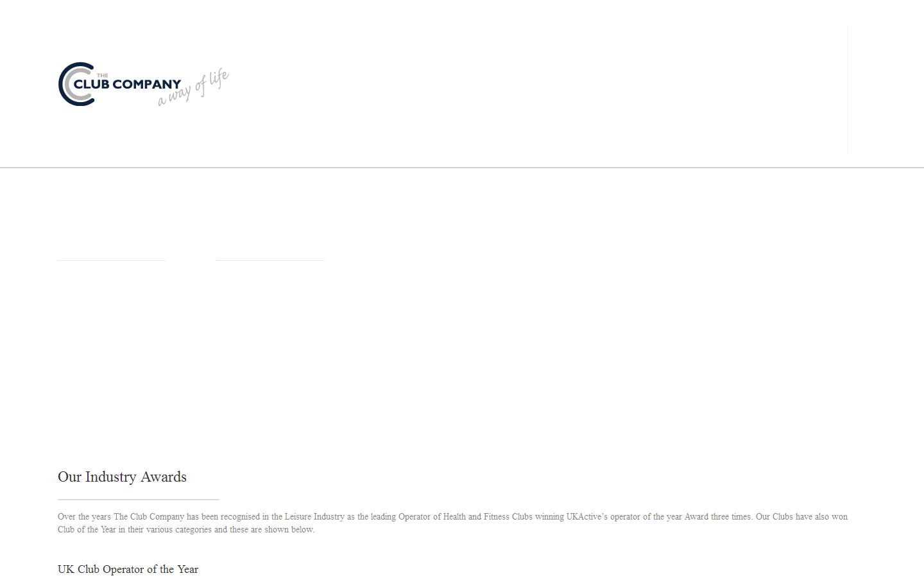Click the Club Company double-C logo icon

tap(76, 84)
